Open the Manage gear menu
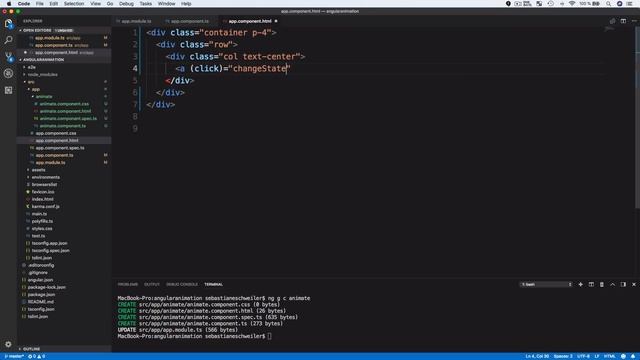 pos(8,344)
